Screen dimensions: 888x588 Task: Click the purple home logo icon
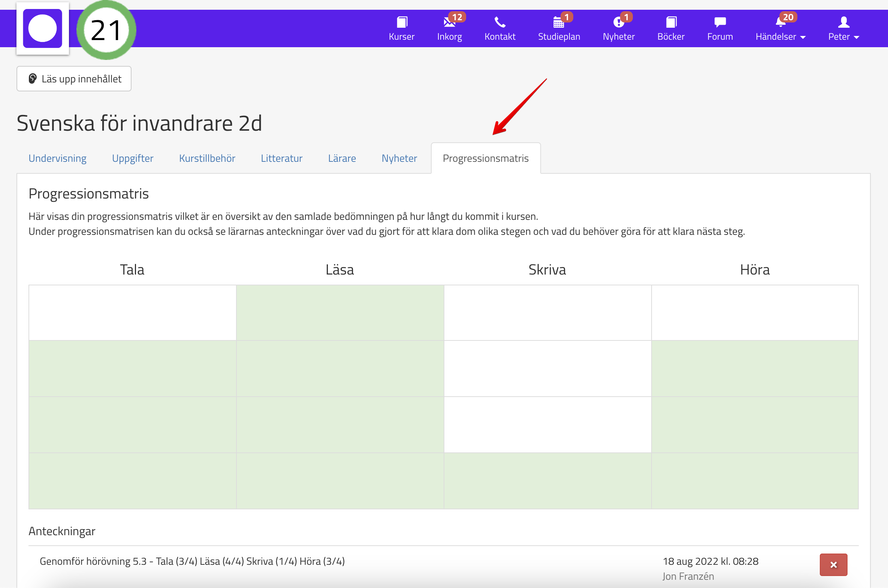42,28
